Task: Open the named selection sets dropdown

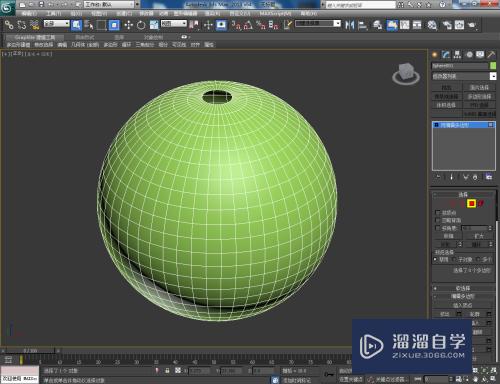Action: pos(318,23)
